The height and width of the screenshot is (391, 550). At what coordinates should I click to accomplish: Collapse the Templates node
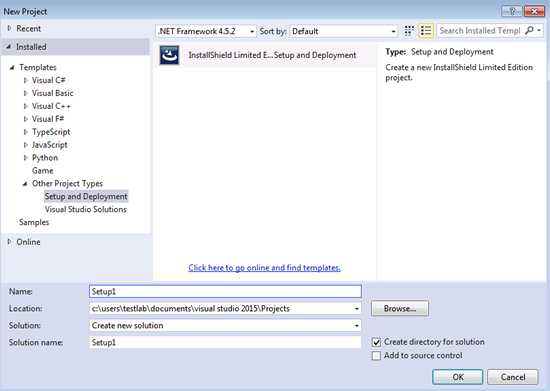coord(12,67)
